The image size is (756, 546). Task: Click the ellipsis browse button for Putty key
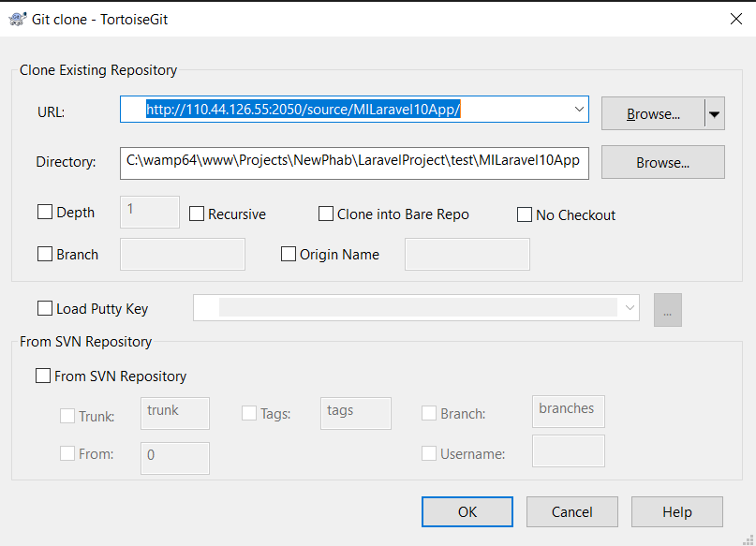click(668, 310)
